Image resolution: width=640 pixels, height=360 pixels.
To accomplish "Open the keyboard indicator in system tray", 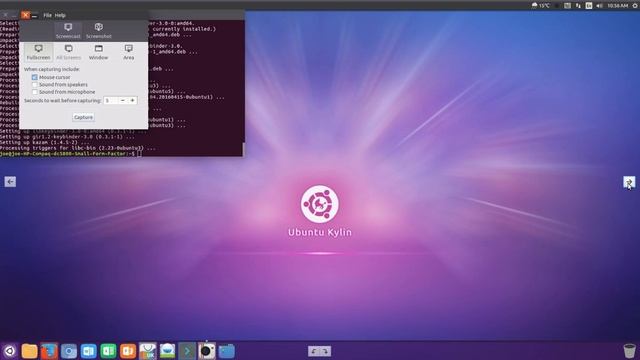I will [x=567, y=5].
